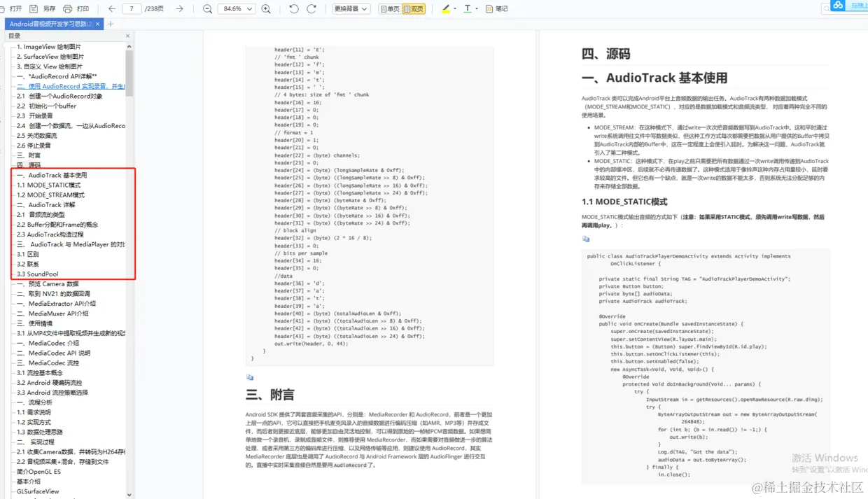Expand the text tool T dropdown arrow
This screenshot has height=499, width=868.
tap(477, 9)
